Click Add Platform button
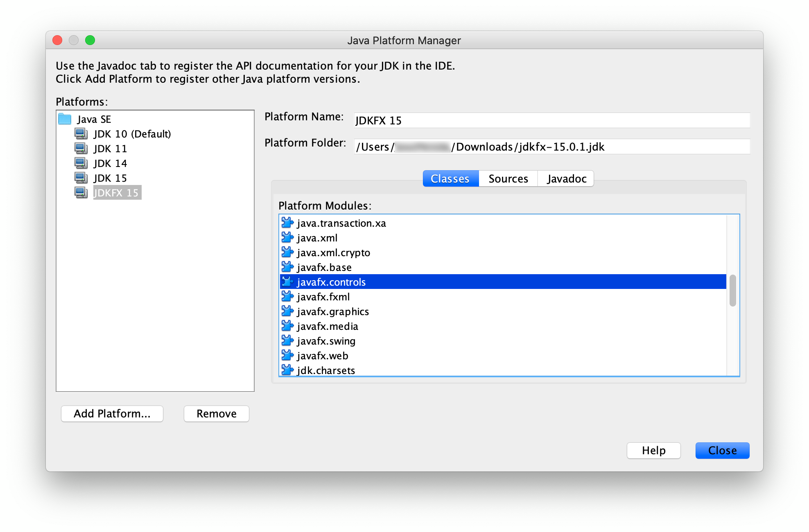Screen dimensions: 809x532 (x=112, y=413)
